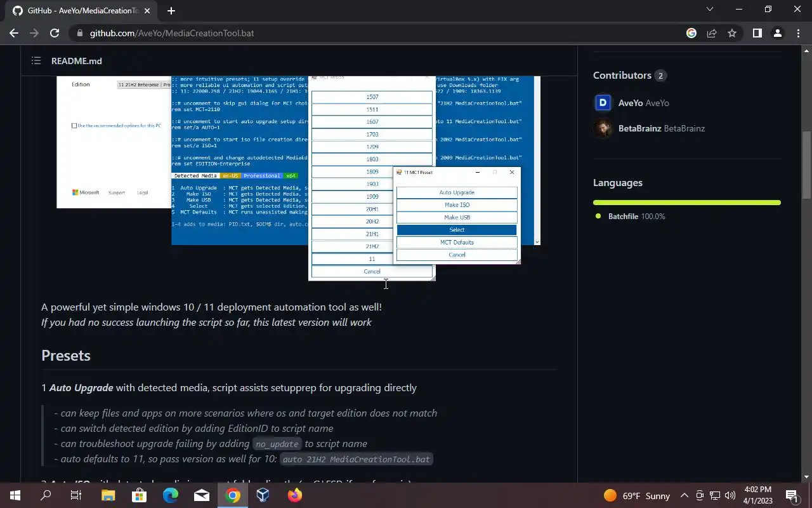Choose Make ISO preset
This screenshot has height=508, width=812.
pyautogui.click(x=457, y=205)
